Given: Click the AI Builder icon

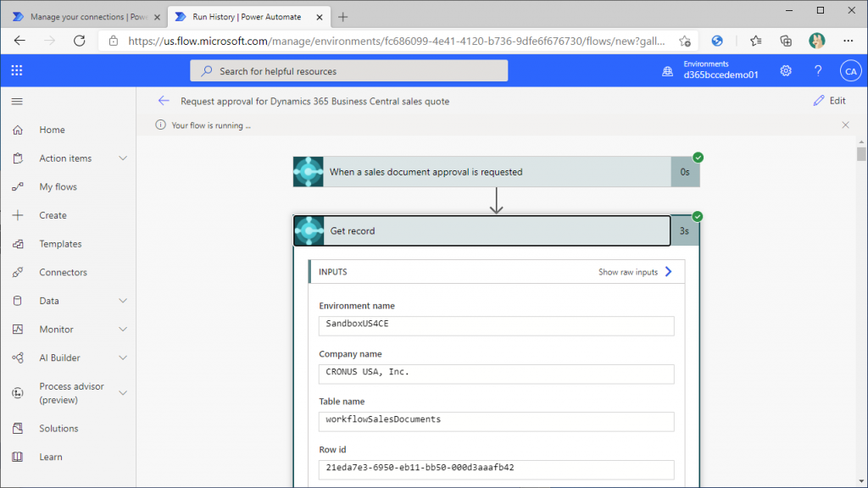Looking at the screenshot, I should [18, 358].
